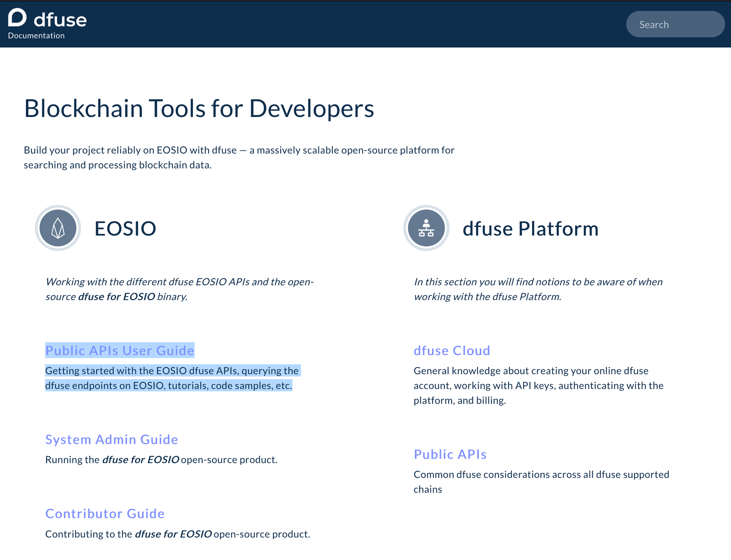
Task: Click italic text 'Working with the different dfuse EOSIO APIs'
Action: point(148,282)
